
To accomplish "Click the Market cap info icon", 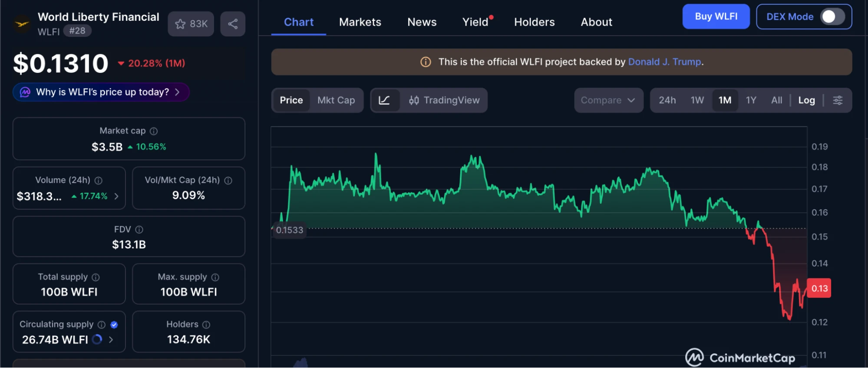I will click(x=154, y=131).
